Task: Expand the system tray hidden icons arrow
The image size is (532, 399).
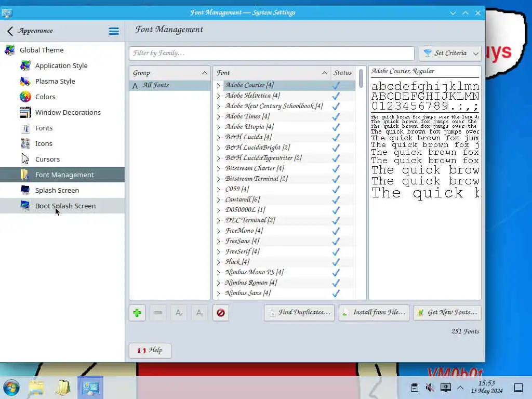Action: coord(460,388)
